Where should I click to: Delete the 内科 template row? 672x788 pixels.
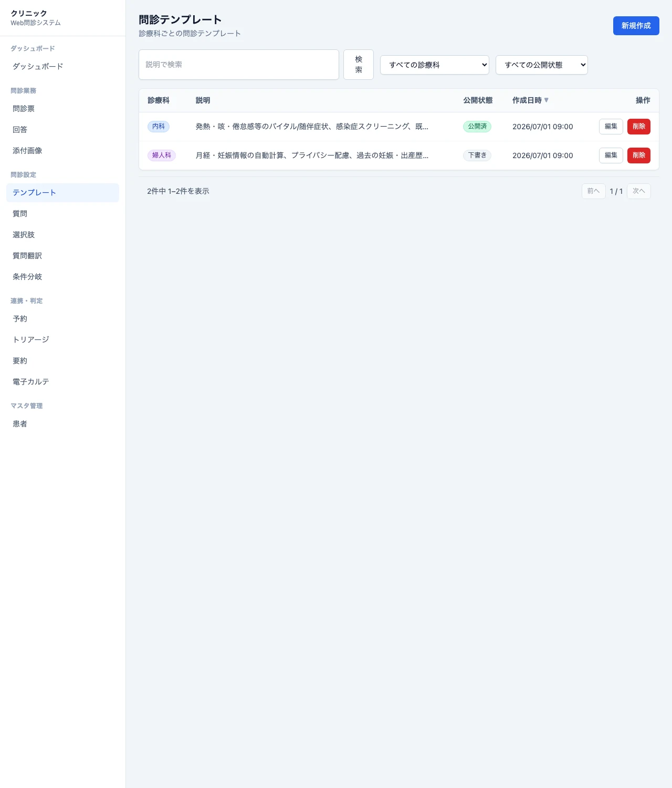(x=639, y=127)
